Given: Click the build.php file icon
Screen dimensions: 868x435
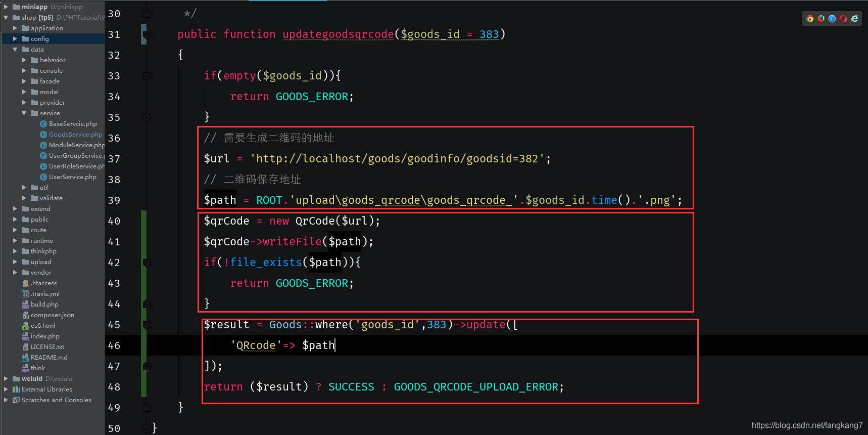Looking at the screenshot, I should [x=25, y=304].
